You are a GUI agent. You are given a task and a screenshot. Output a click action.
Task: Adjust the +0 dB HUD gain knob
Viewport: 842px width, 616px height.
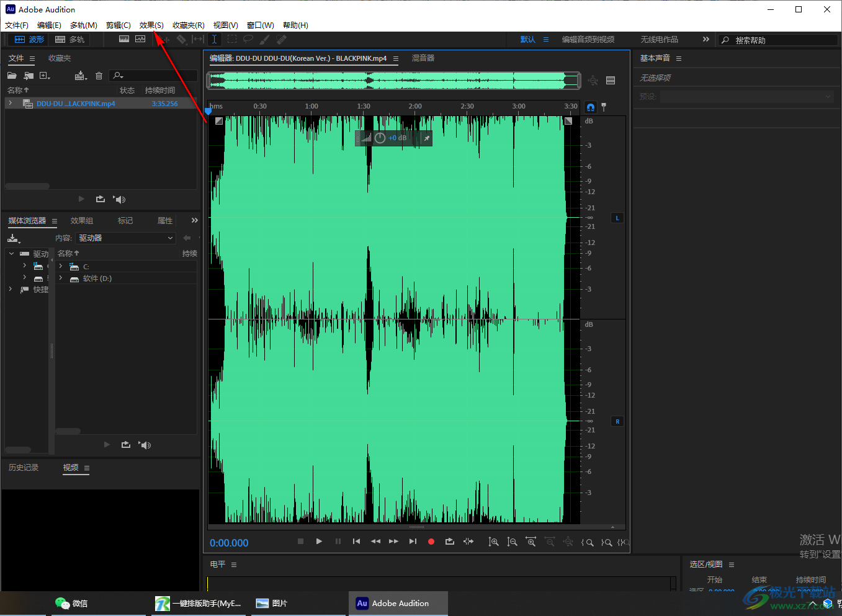point(380,138)
